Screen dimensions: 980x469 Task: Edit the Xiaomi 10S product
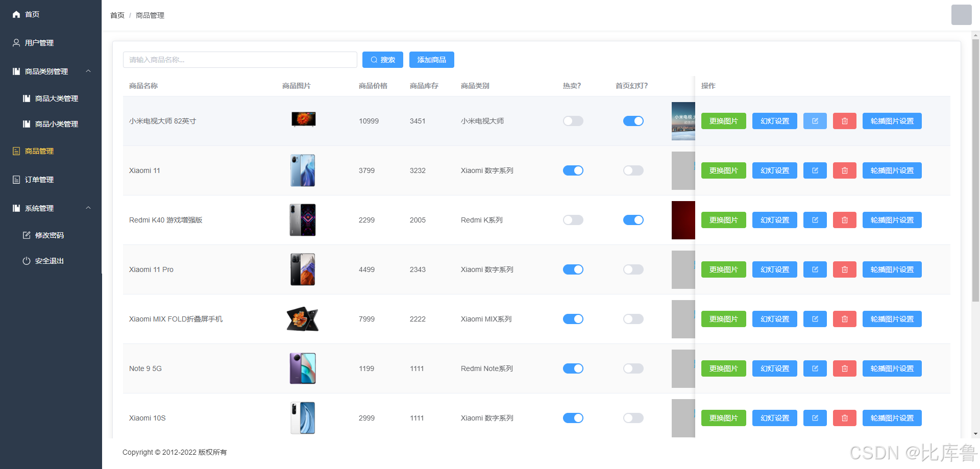click(x=815, y=418)
